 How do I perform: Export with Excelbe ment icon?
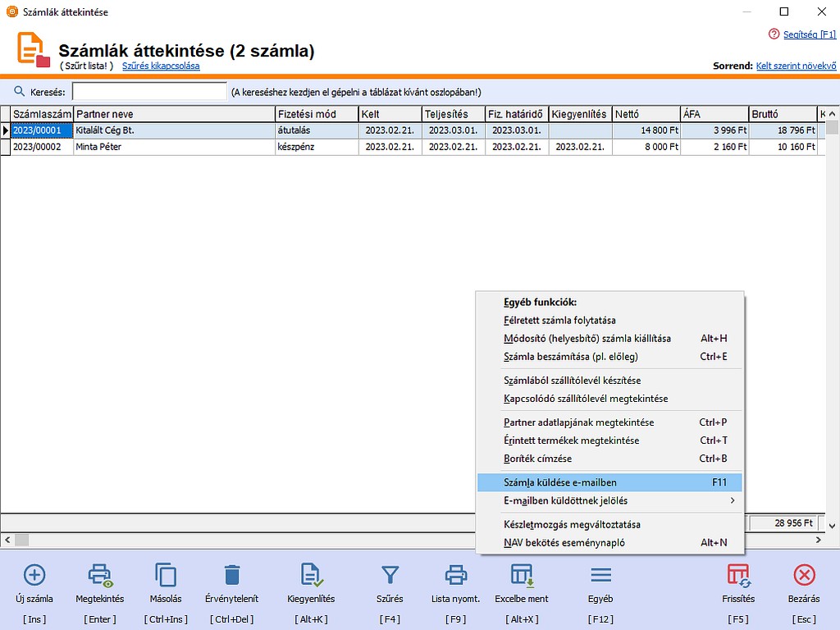tap(522, 574)
